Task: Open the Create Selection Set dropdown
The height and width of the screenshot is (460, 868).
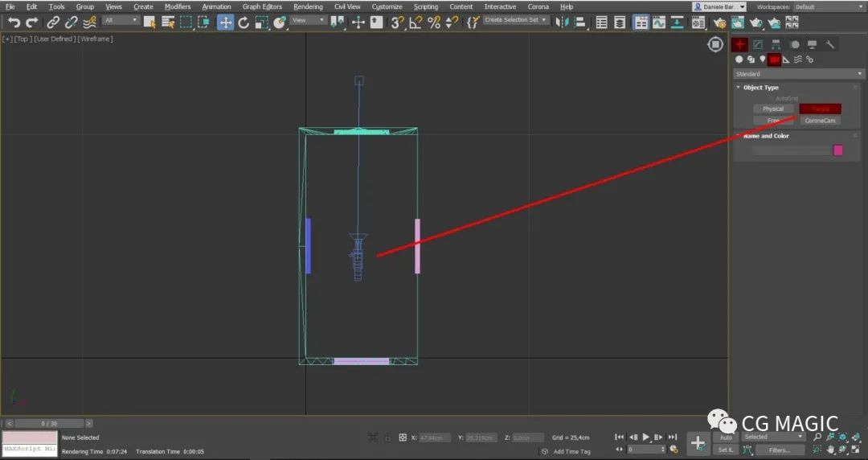Action: click(x=516, y=20)
